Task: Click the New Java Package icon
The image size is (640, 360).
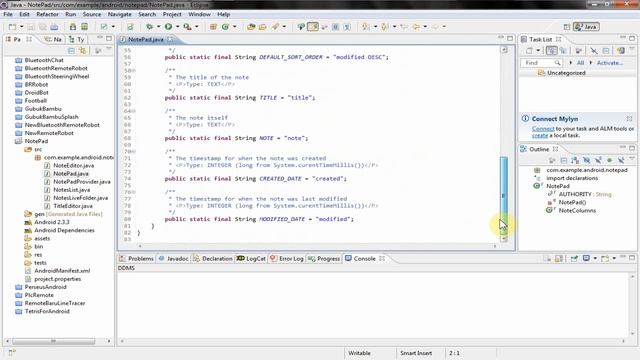Action: (213, 27)
